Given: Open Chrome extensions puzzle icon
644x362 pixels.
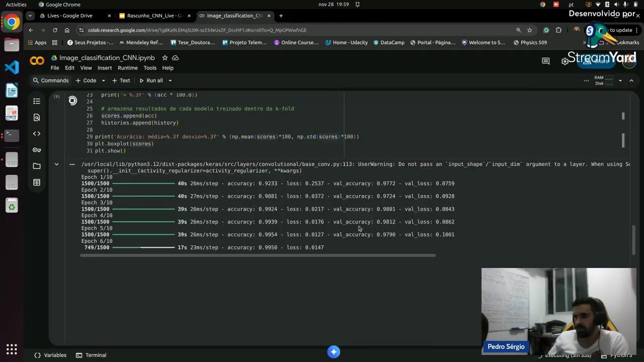Looking at the screenshot, I should click(558, 30).
